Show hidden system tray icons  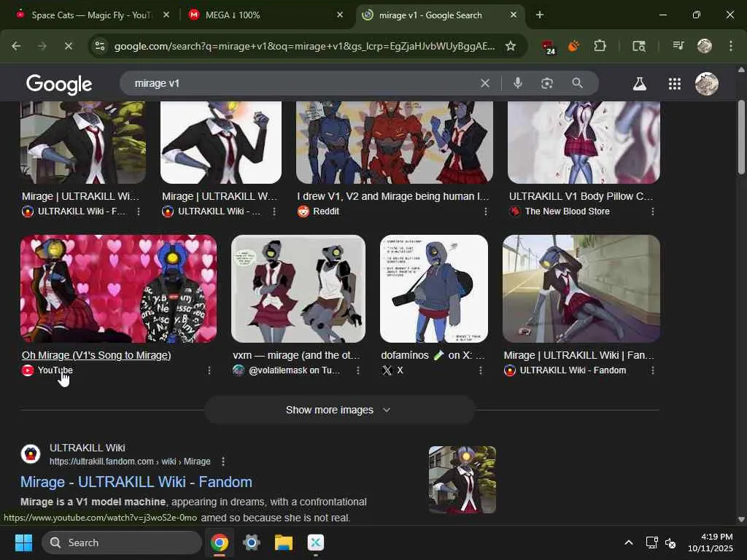point(629,542)
